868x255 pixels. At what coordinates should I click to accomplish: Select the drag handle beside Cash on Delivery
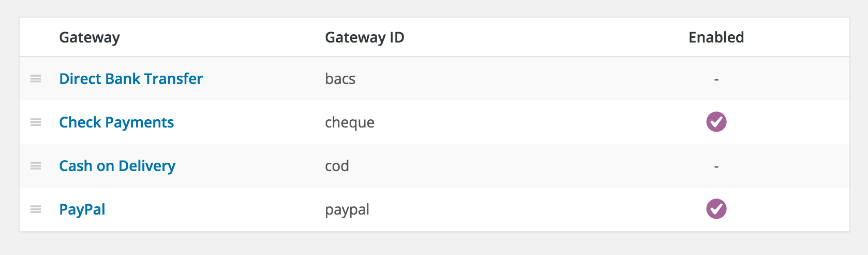click(36, 166)
